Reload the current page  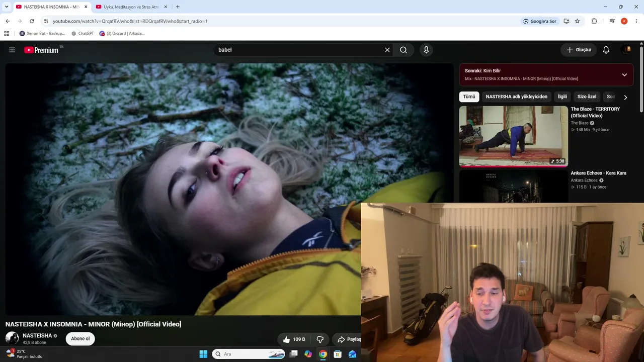coord(32,21)
